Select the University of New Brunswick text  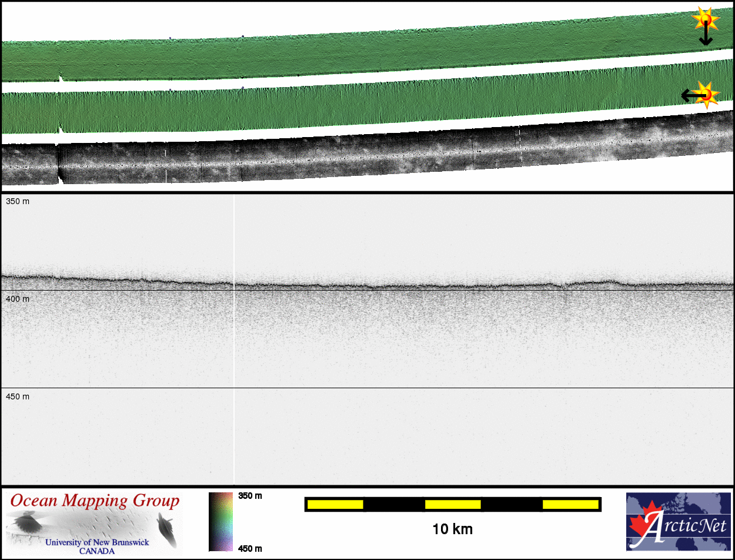click(97, 542)
